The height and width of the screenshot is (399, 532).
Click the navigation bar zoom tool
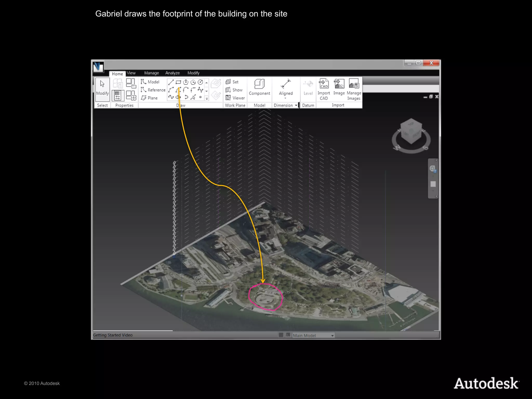433,184
